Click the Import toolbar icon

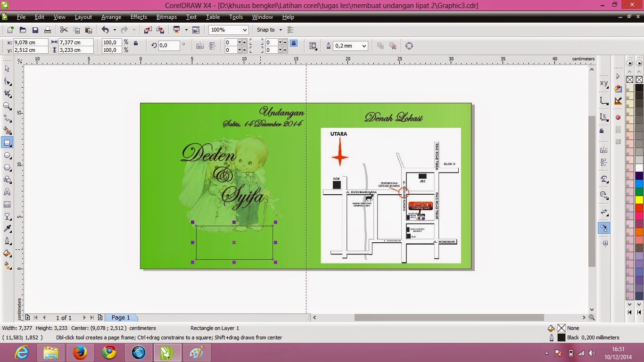pos(148,30)
